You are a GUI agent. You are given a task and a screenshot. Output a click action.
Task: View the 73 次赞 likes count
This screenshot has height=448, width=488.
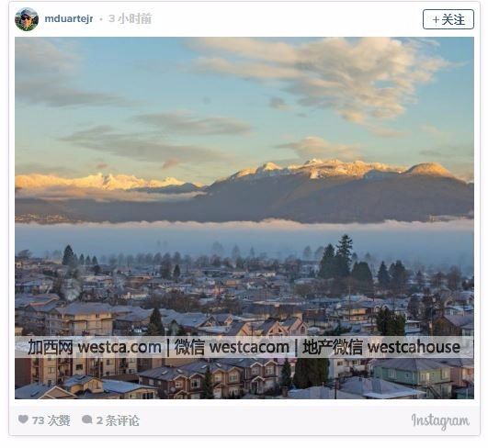pyautogui.click(x=51, y=420)
